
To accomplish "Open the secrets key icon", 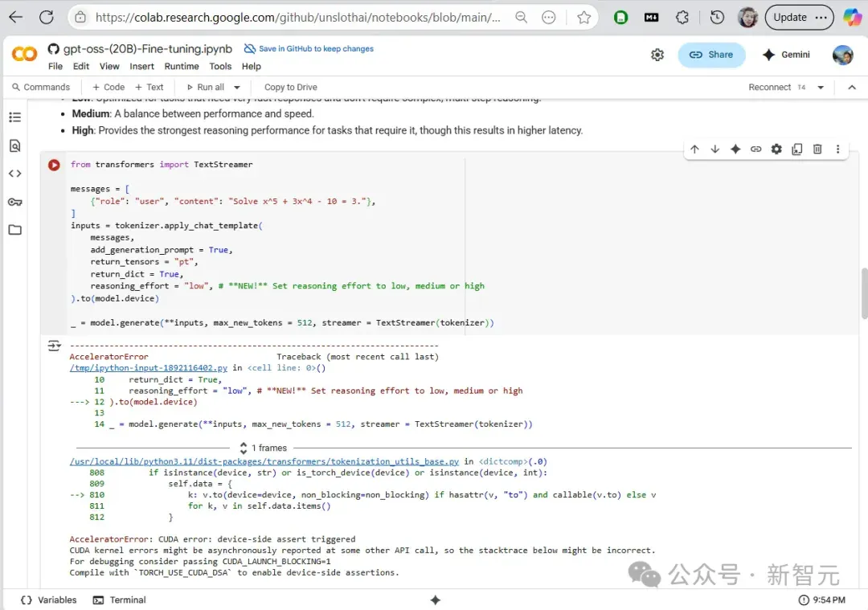I will click(15, 202).
